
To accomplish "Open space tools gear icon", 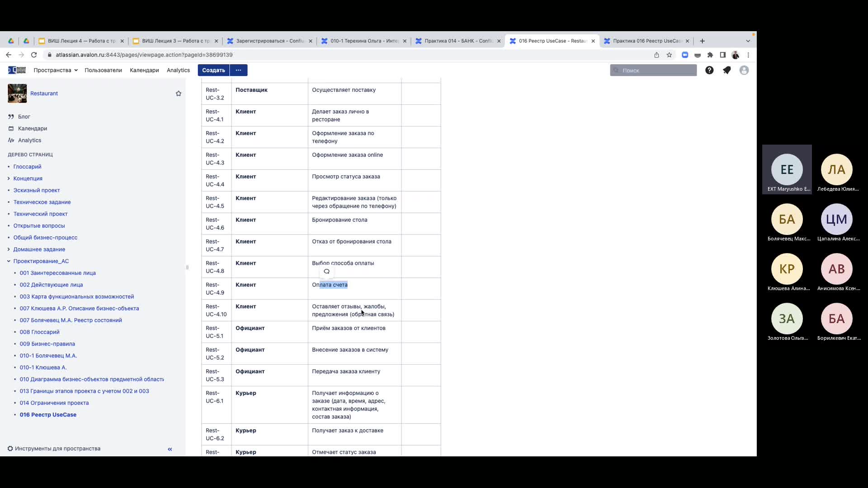I will (x=10, y=449).
